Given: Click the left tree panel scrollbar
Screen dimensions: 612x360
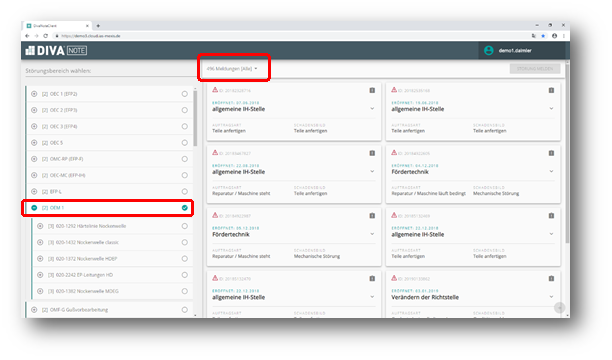Looking at the screenshot, I should 195,118.
